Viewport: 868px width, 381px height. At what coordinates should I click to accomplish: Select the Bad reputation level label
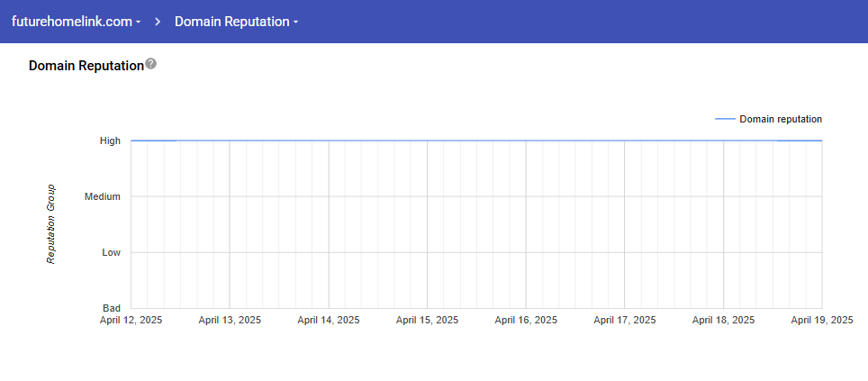[x=112, y=308]
